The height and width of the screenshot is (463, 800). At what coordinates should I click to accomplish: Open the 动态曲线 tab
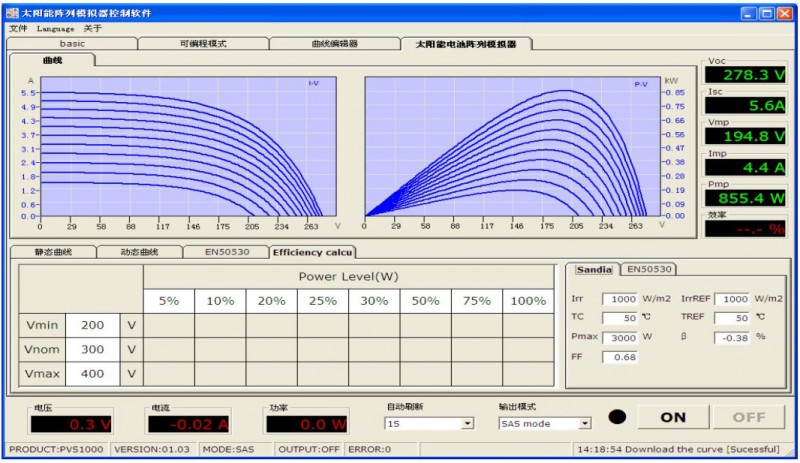139,252
